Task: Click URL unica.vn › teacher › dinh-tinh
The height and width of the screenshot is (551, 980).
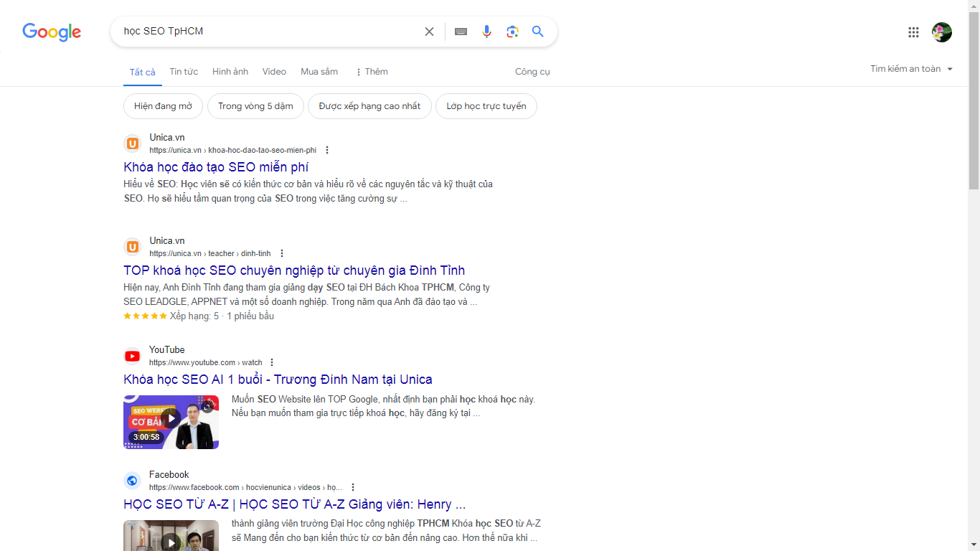Action: (210, 254)
